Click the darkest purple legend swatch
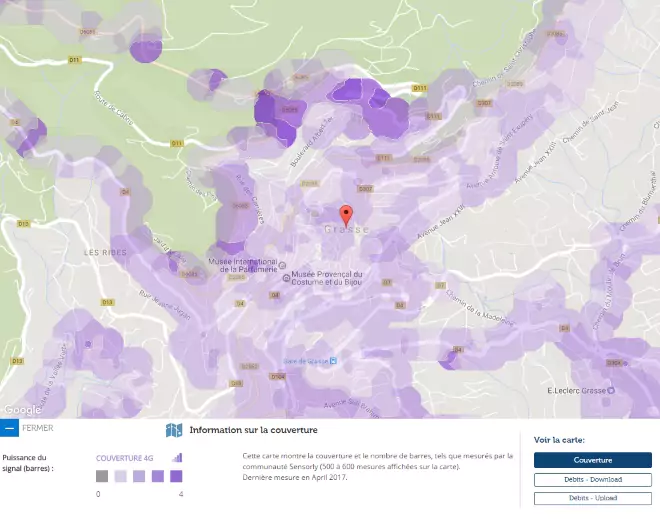 coord(176,478)
